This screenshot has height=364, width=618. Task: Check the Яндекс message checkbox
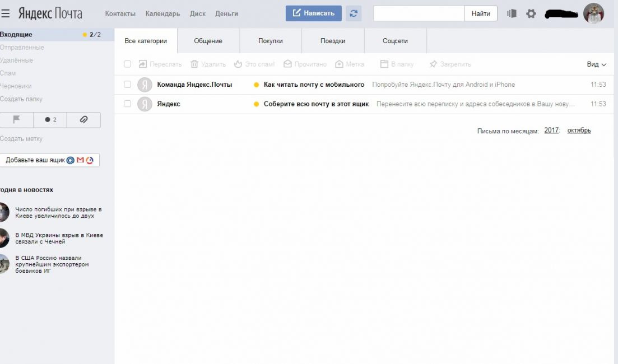pyautogui.click(x=127, y=104)
